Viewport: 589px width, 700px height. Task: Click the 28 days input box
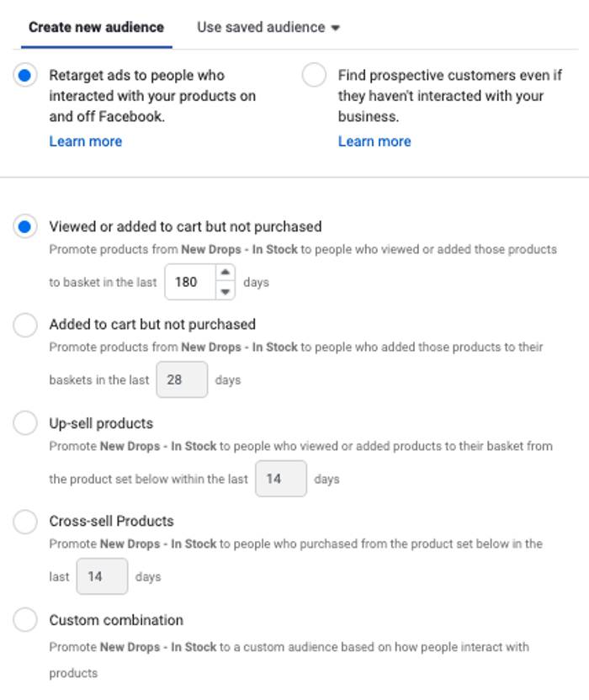[181, 379]
